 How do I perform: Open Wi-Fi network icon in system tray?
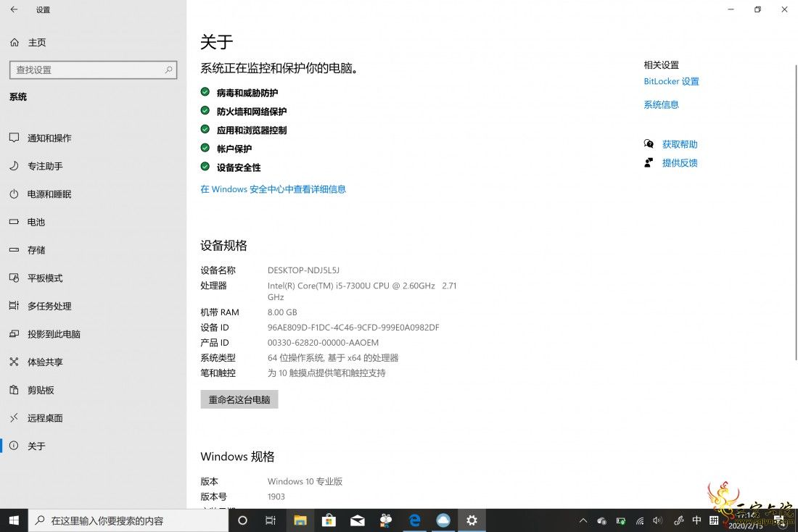pyautogui.click(x=640, y=521)
